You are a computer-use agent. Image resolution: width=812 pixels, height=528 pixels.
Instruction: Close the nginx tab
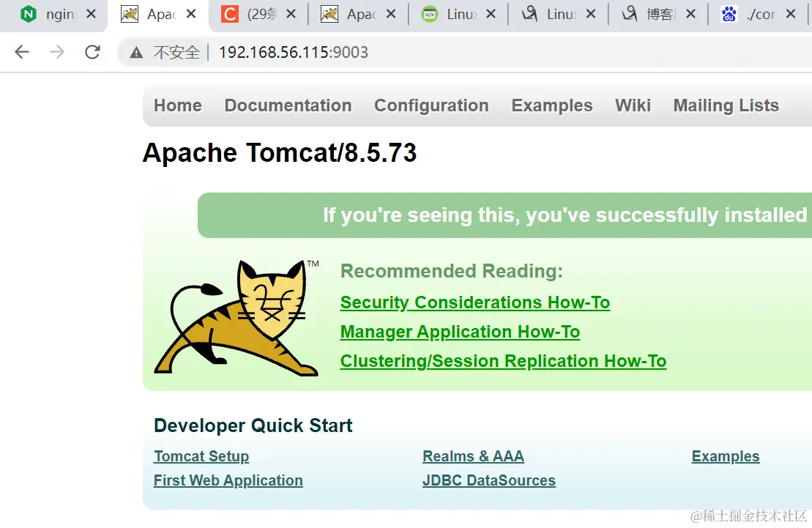91,14
